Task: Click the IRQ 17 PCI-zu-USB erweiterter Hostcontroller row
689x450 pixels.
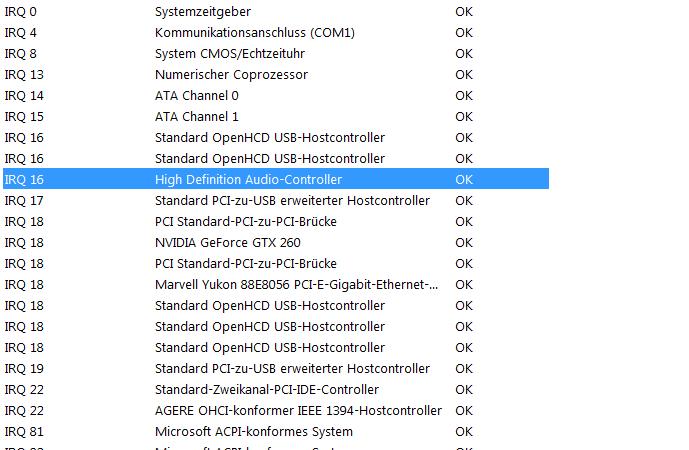Action: 276,201
